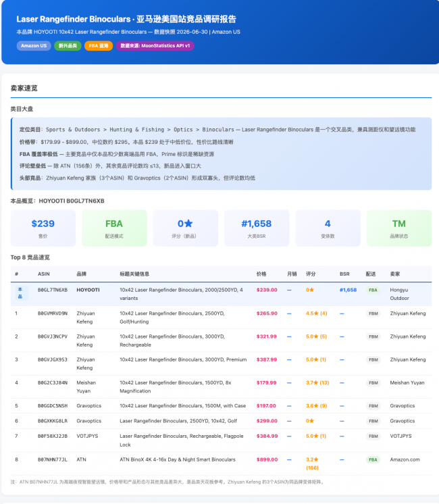This screenshot has height=504, width=439.
Task: Click the Hongyu Outdoor seller cell
Action: click(x=399, y=294)
